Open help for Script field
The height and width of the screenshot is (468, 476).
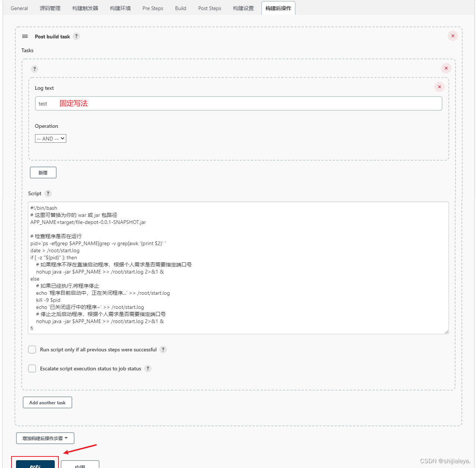[48, 193]
